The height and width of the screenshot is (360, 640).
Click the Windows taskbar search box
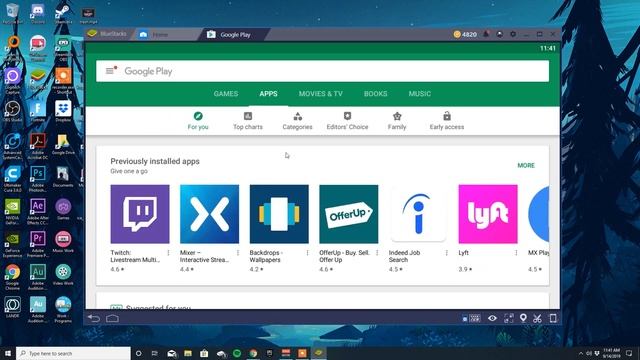point(73,353)
